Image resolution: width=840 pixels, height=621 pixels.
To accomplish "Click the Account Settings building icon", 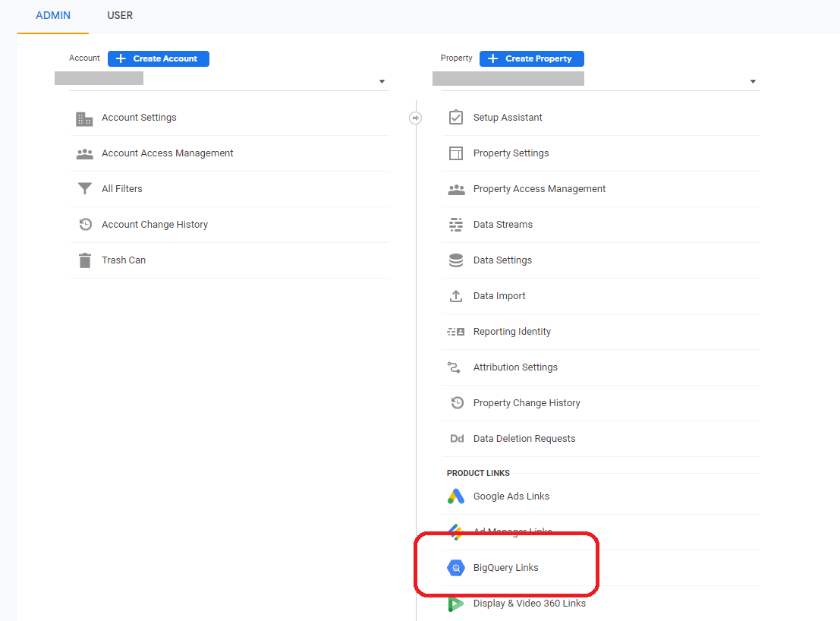I will click(84, 118).
